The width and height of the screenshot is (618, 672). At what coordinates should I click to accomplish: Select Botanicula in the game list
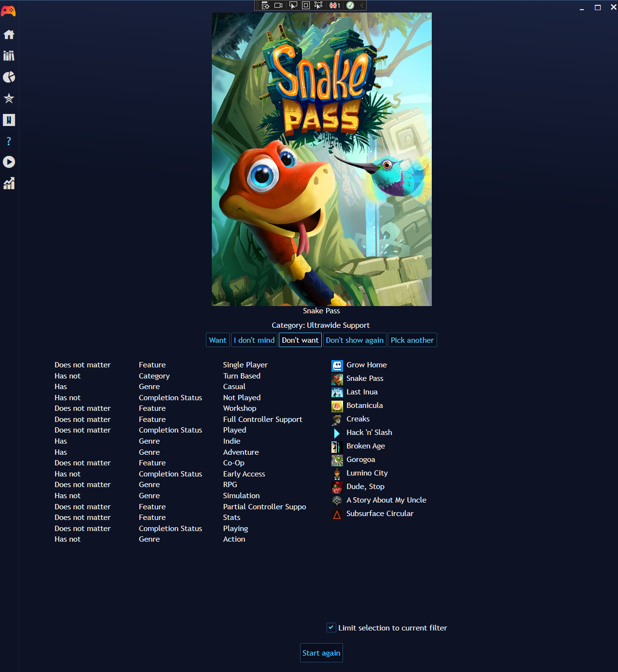365,406
